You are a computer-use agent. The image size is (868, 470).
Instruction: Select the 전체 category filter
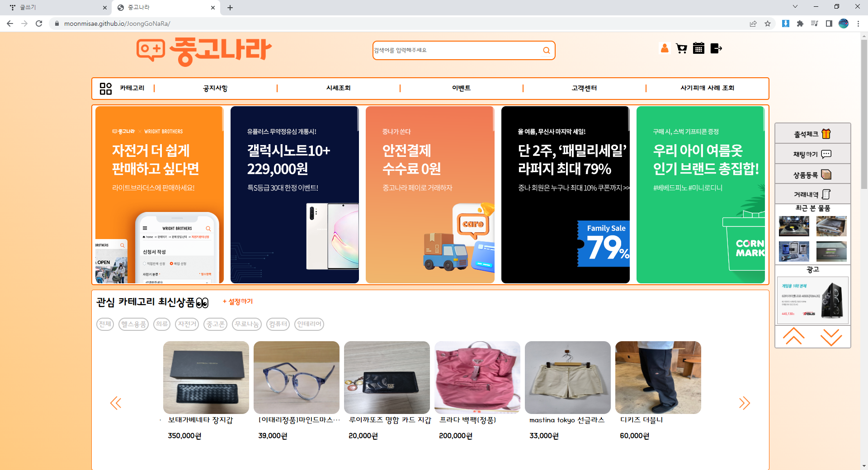[x=105, y=324]
